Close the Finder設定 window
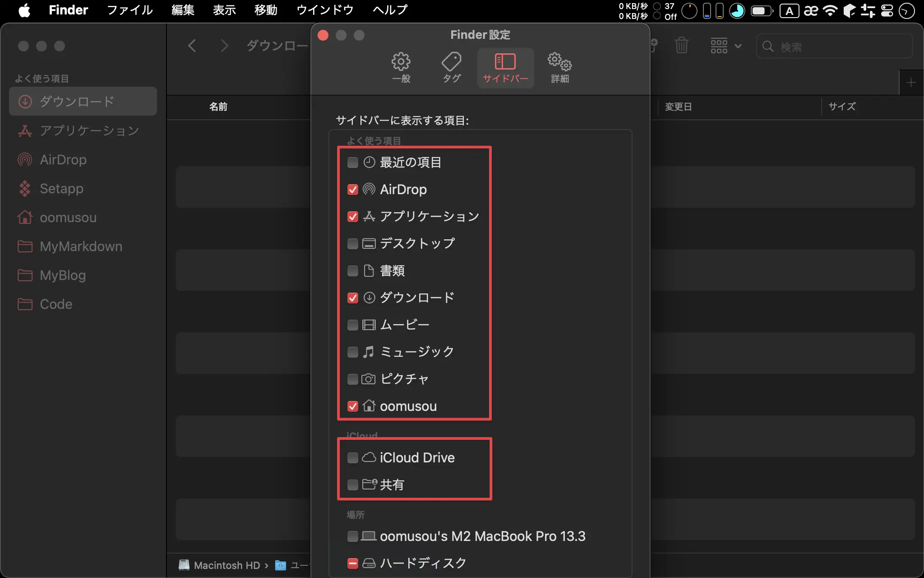This screenshot has width=924, height=578. coord(323,35)
